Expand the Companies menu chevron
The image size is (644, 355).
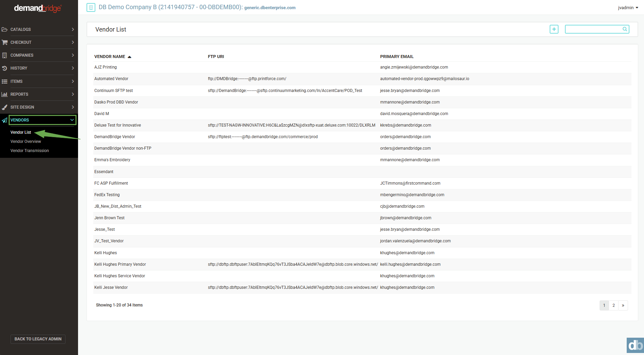(73, 55)
